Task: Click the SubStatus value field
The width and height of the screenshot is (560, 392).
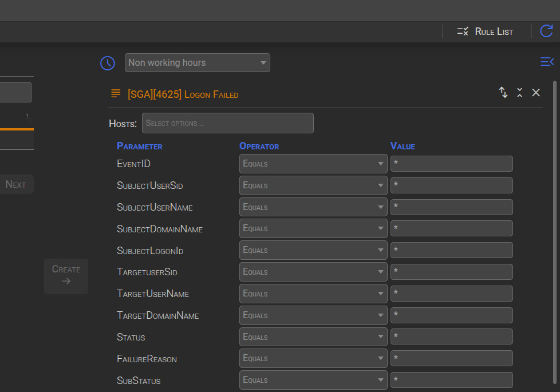Action: (x=451, y=380)
